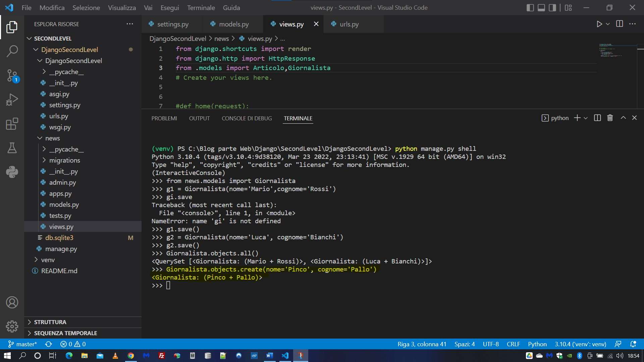Change encoding via UTF-8

[x=491, y=344]
